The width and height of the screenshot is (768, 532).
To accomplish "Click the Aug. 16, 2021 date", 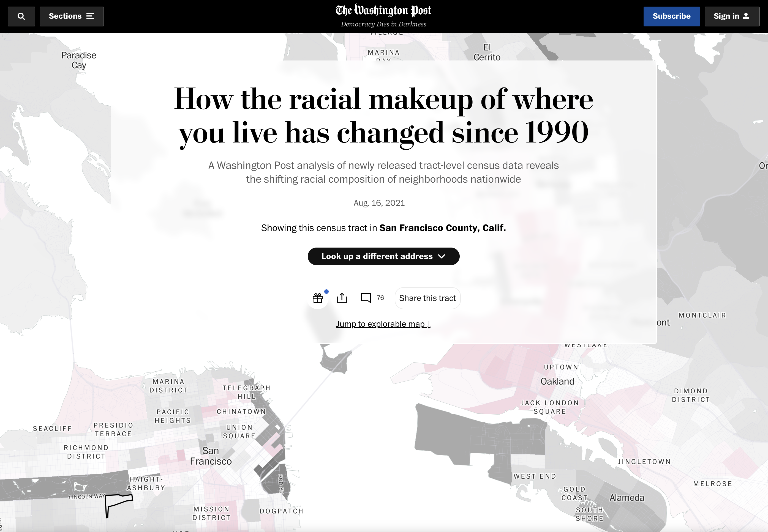I will 379,203.
